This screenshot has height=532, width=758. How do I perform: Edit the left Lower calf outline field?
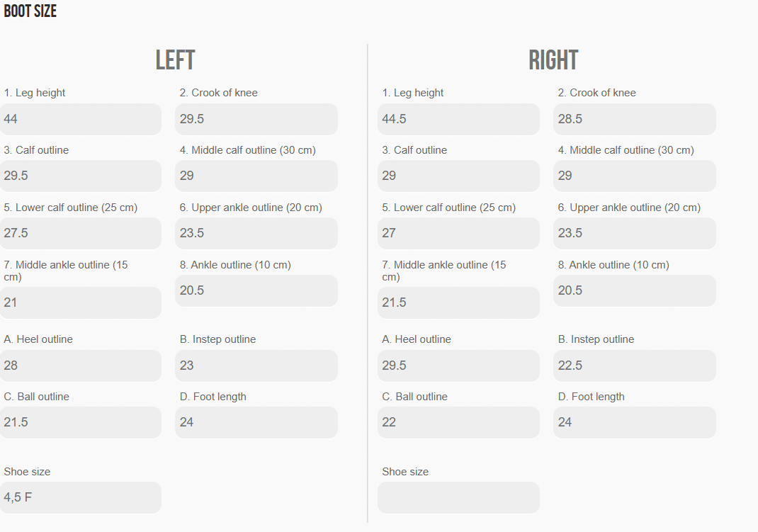81,233
